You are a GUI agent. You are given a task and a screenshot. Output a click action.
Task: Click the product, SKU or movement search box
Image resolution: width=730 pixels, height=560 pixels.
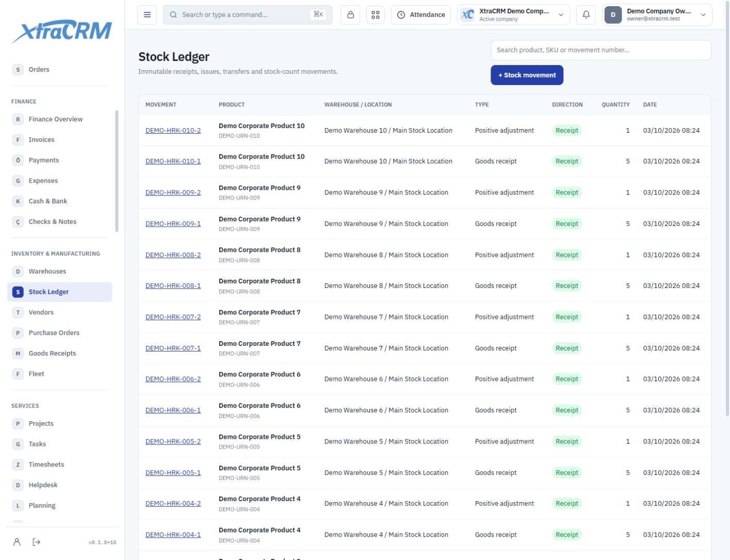[601, 50]
